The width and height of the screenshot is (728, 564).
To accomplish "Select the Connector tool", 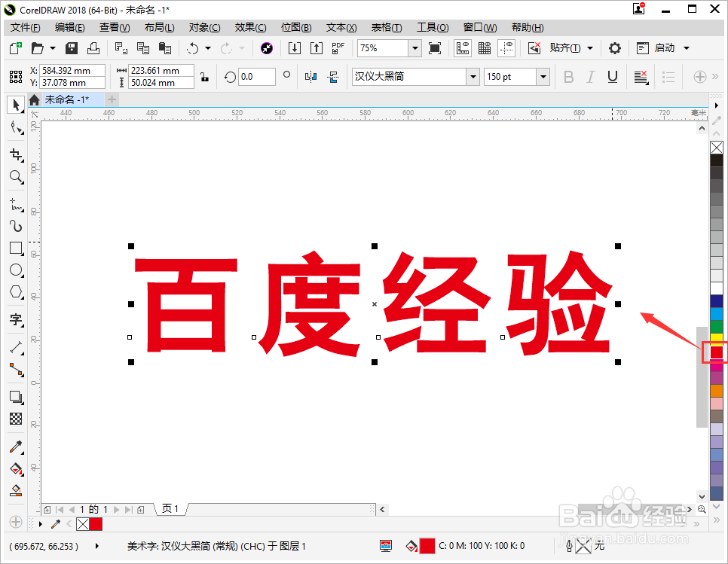I will [x=17, y=370].
